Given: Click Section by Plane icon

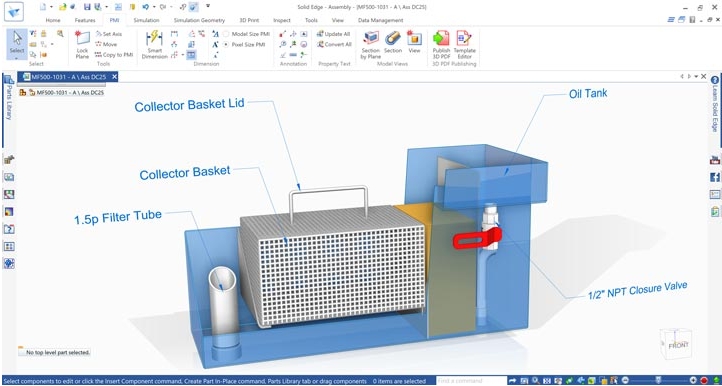Looking at the screenshot, I should point(371,45).
